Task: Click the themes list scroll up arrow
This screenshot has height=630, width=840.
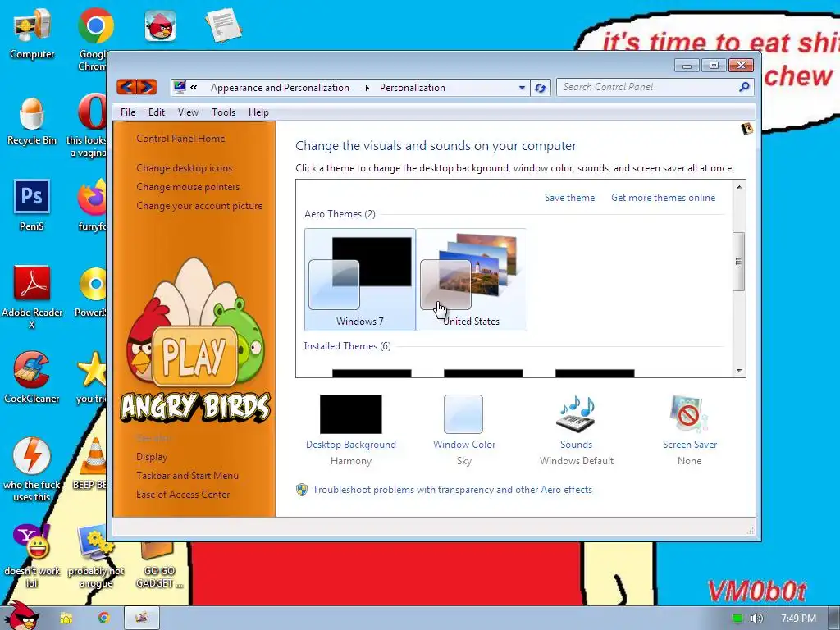Action: tap(739, 187)
